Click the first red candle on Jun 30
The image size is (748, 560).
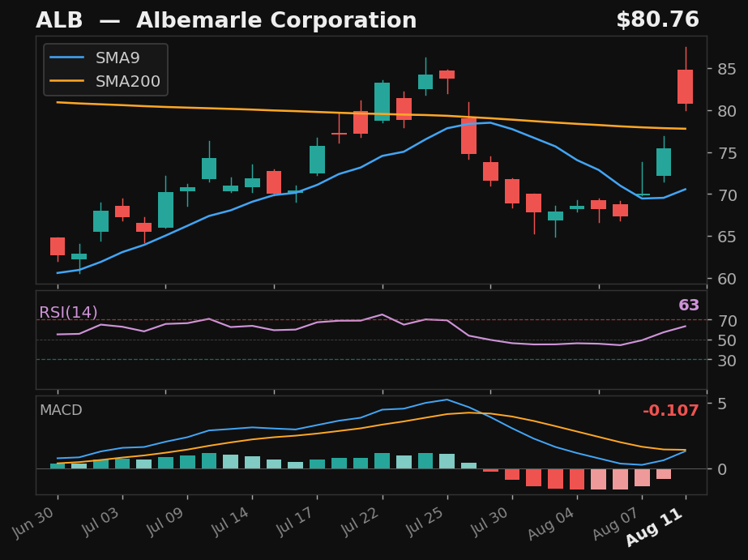[58, 246]
